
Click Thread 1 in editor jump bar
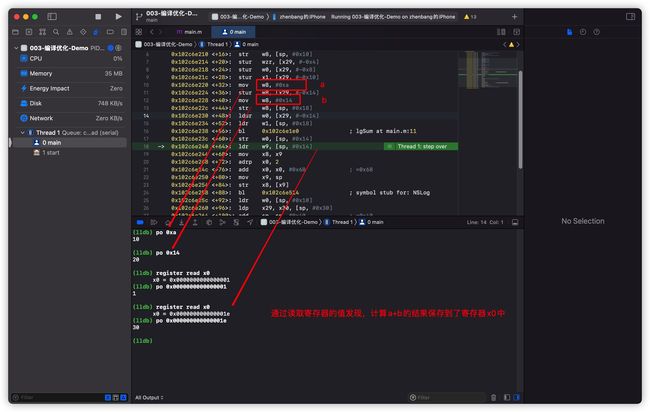click(x=214, y=44)
